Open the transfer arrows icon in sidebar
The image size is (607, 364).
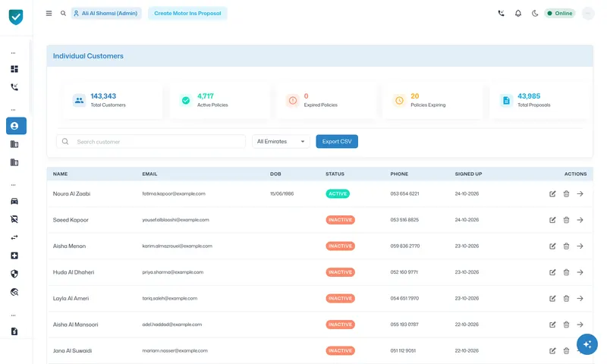pos(14,237)
